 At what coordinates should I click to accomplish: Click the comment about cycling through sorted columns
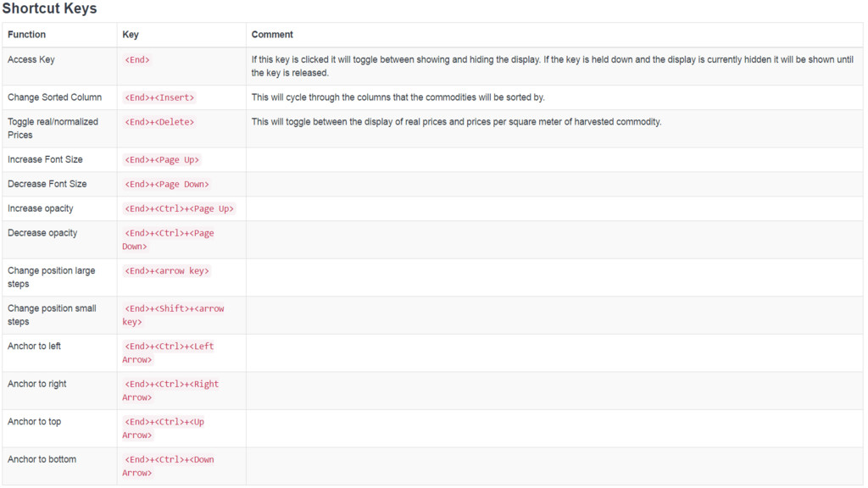tap(398, 97)
